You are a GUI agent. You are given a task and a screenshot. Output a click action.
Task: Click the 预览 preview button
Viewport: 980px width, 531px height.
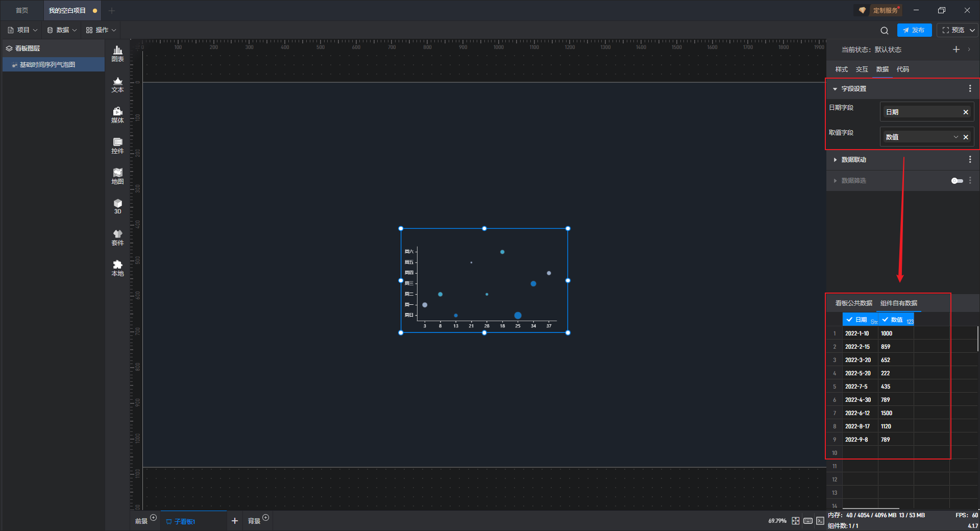[x=953, y=30]
